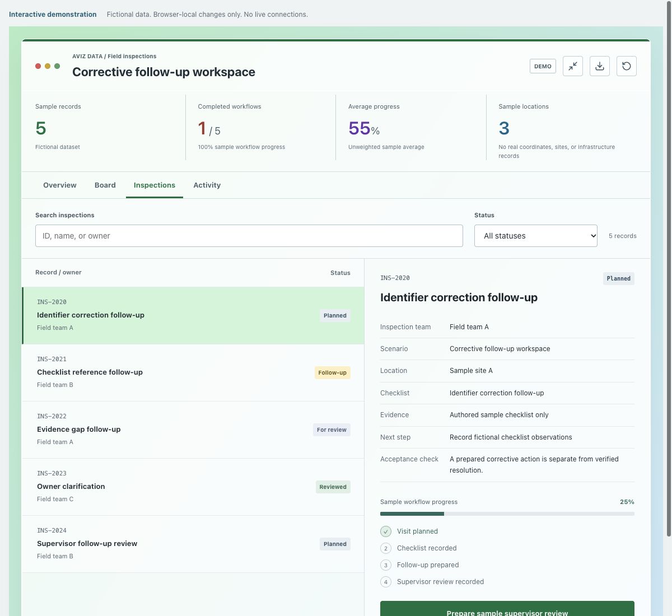Open the Overview tab
672x616 pixels.
[x=60, y=185]
